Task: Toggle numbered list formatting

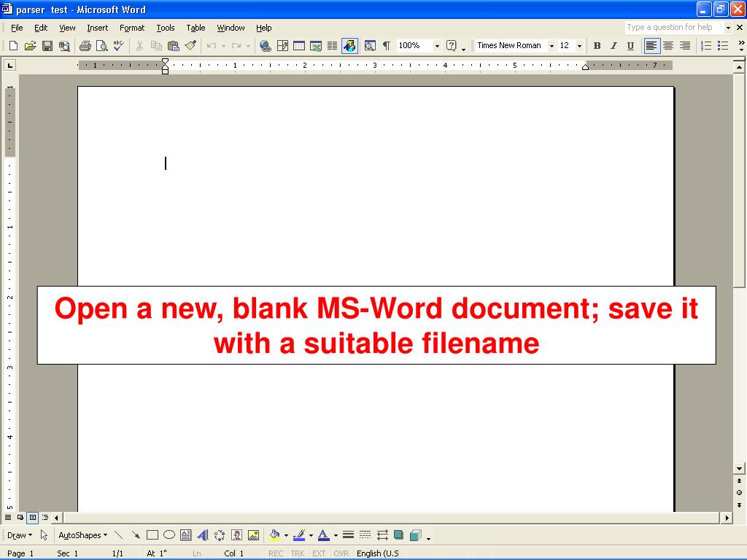Action: (706, 46)
